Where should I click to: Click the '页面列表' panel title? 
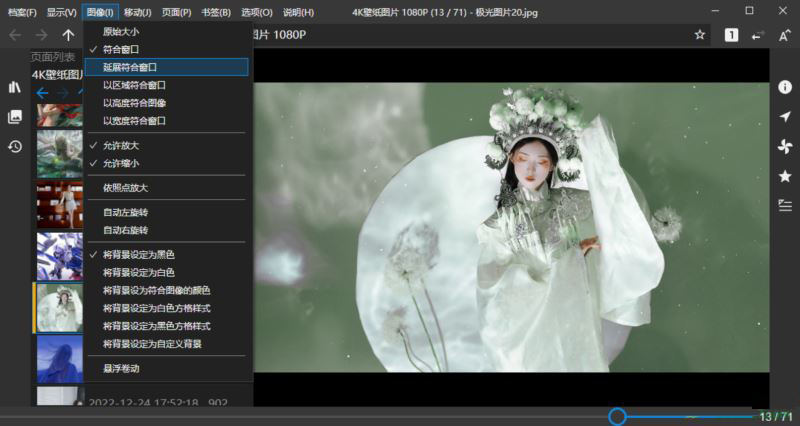[x=53, y=57]
